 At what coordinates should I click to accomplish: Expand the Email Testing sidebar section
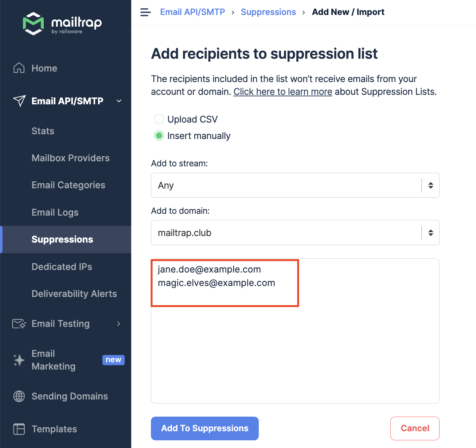tap(118, 324)
